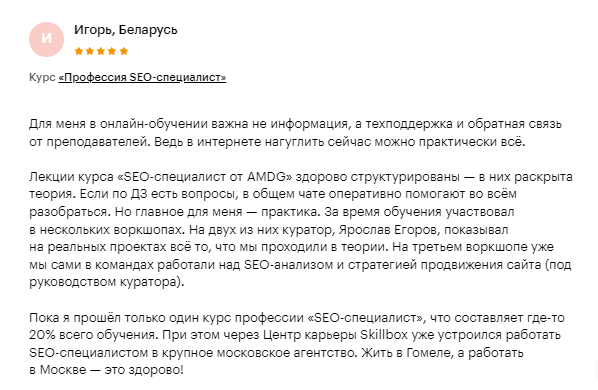
Task: Click the closing phrase «это здорово!»
Action: pos(144,370)
